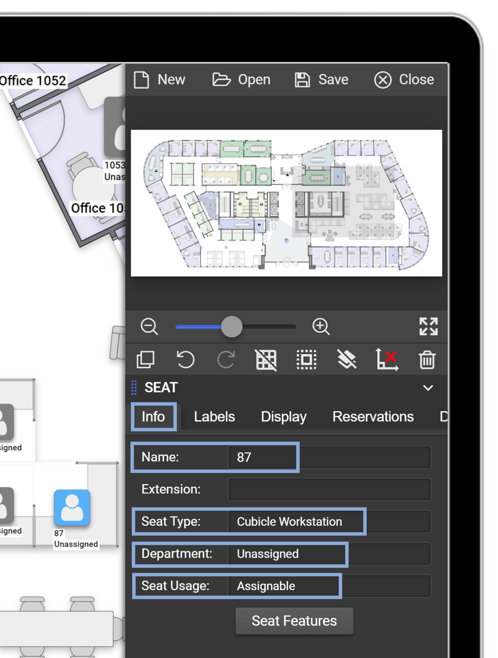Viewport: 498px width, 658px height.
Task: Click the duplicate copy icon
Action: 145,360
